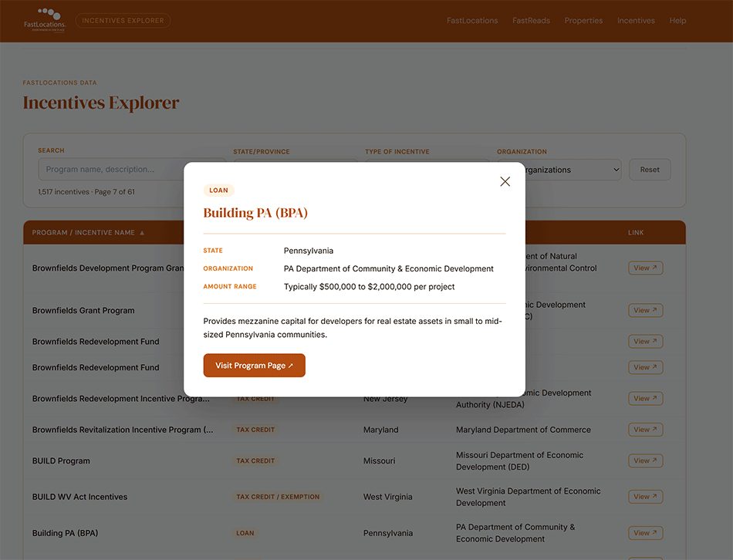733x560 pixels.
Task: Click 'Pennsylvania' state value in modal
Action: click(x=309, y=251)
